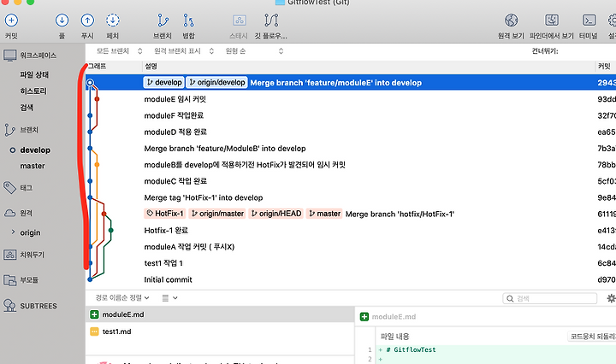
Task: Select commit "Merge branch 'hotfix/HotFix-1'"
Action: [x=400, y=214]
